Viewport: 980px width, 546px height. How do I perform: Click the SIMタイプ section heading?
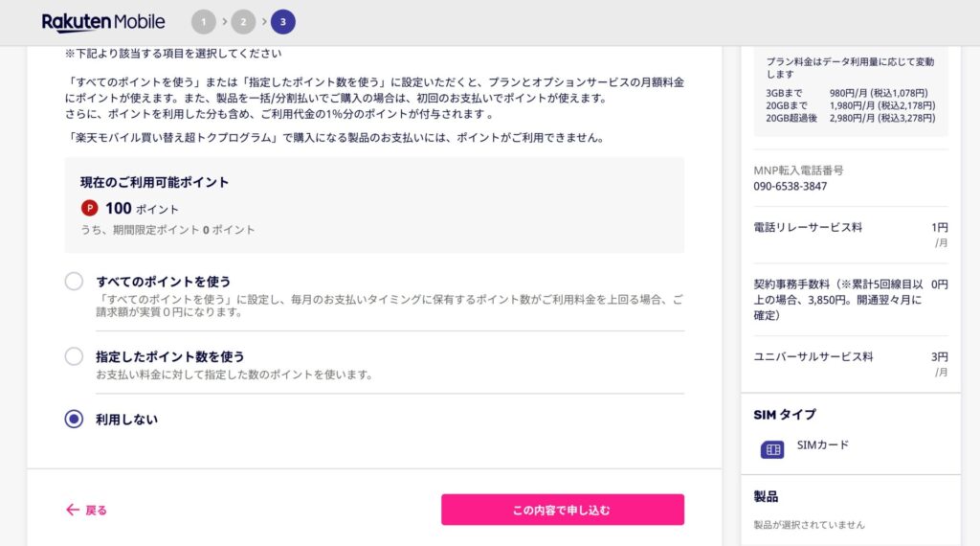pyautogui.click(x=785, y=414)
